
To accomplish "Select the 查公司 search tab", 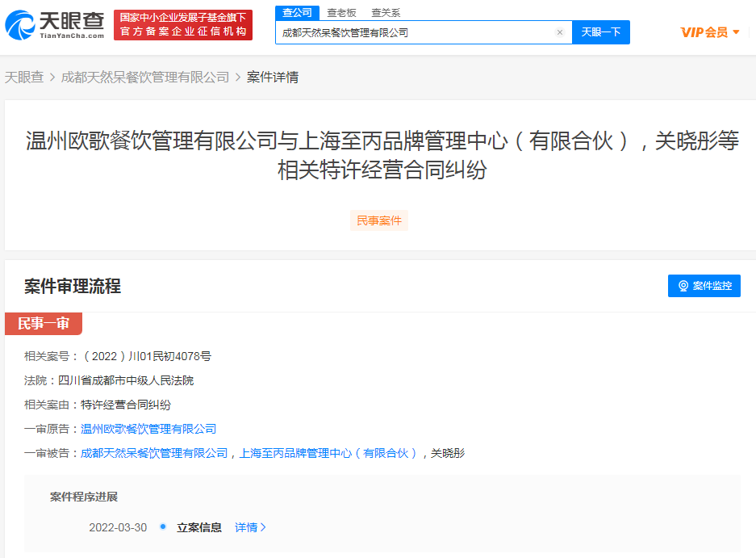I will coord(297,13).
